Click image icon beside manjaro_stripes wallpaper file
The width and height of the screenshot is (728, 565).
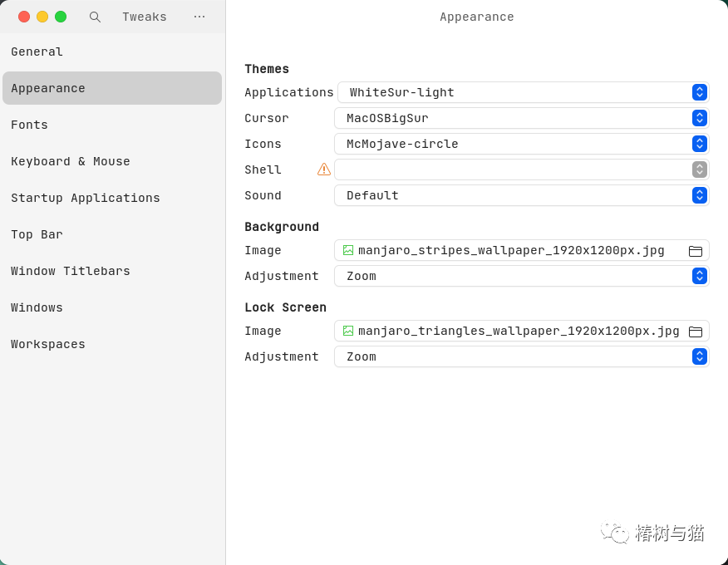click(x=348, y=250)
